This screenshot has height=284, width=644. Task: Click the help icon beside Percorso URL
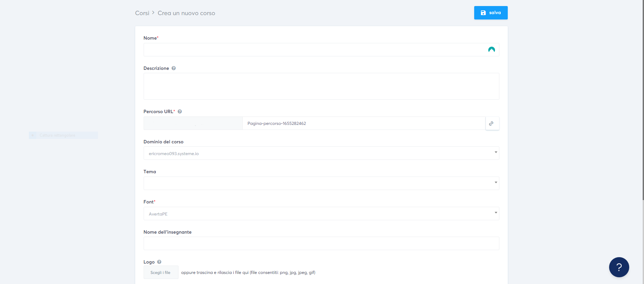pos(180,111)
